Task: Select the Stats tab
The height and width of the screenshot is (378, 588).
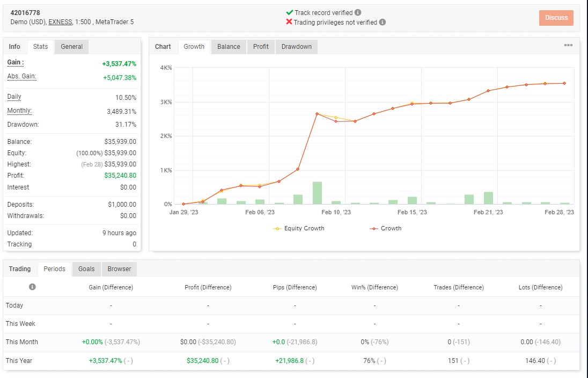Action: point(40,47)
